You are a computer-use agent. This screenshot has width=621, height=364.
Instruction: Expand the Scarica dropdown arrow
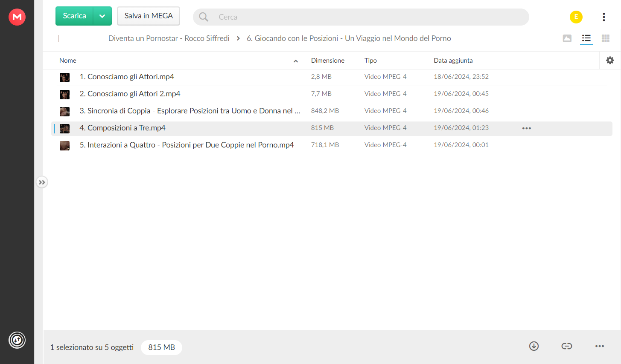tap(102, 16)
